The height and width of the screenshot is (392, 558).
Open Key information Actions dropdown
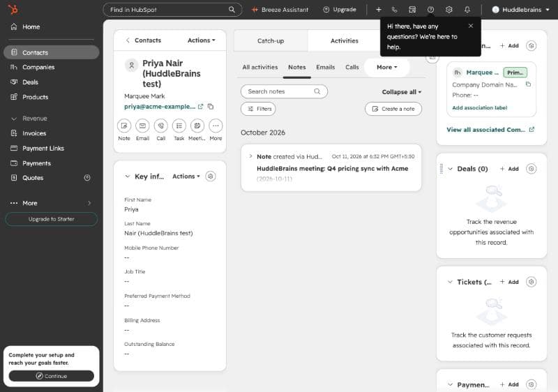pyautogui.click(x=186, y=176)
